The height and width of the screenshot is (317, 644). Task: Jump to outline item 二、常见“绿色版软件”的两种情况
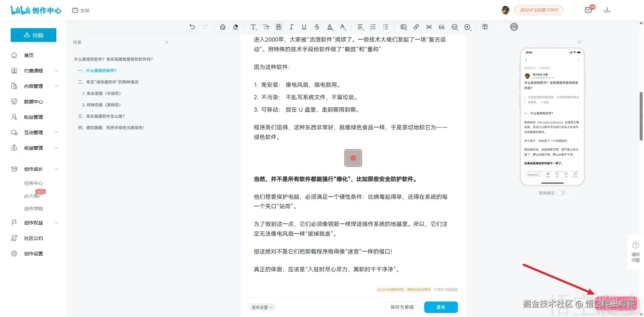pyautogui.click(x=108, y=82)
